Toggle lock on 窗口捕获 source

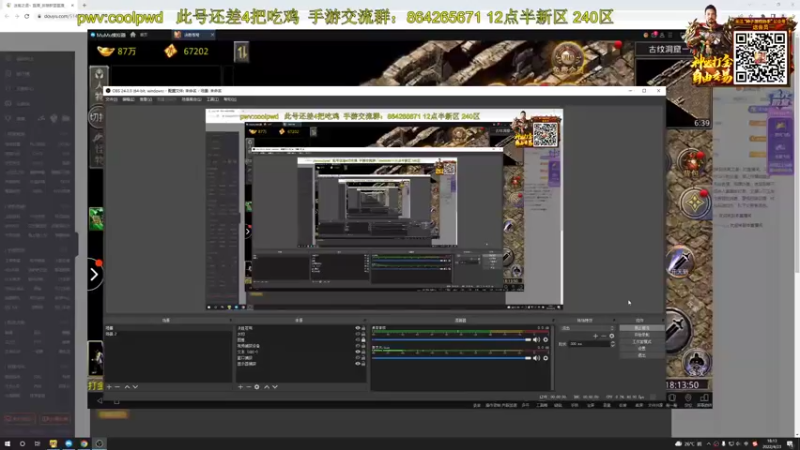tap(363, 358)
